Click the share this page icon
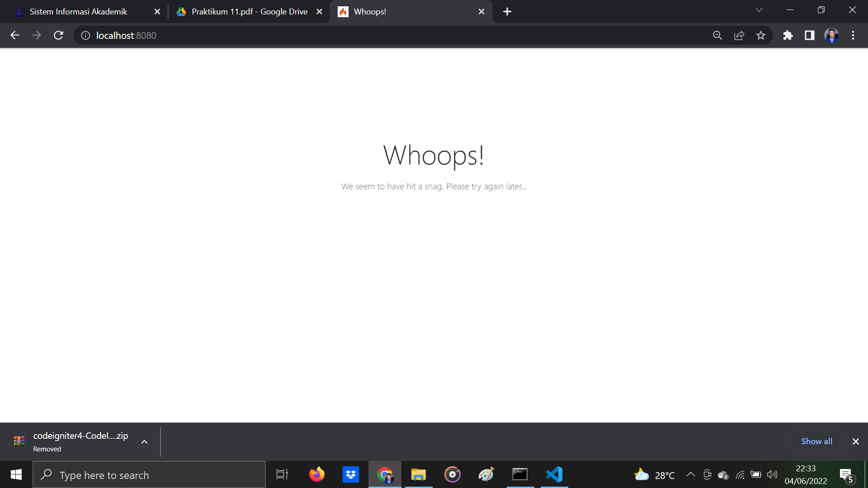 click(x=739, y=35)
